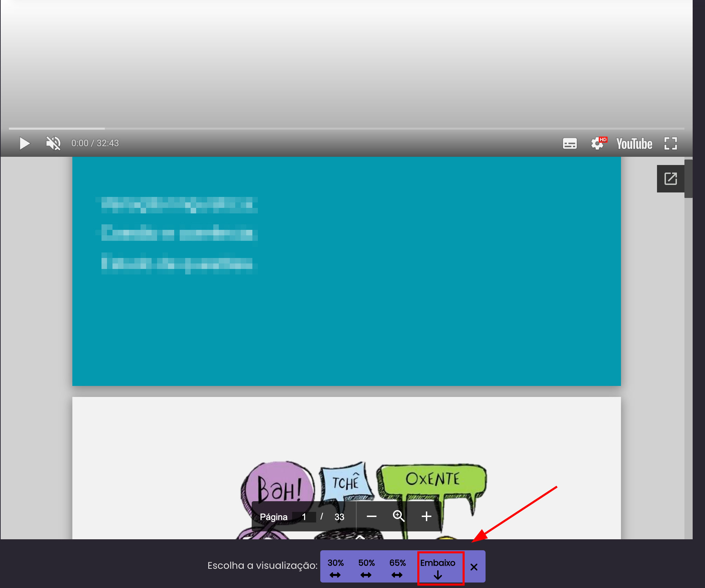The image size is (705, 588).
Task: Select the 50% width view
Action: [x=366, y=568]
